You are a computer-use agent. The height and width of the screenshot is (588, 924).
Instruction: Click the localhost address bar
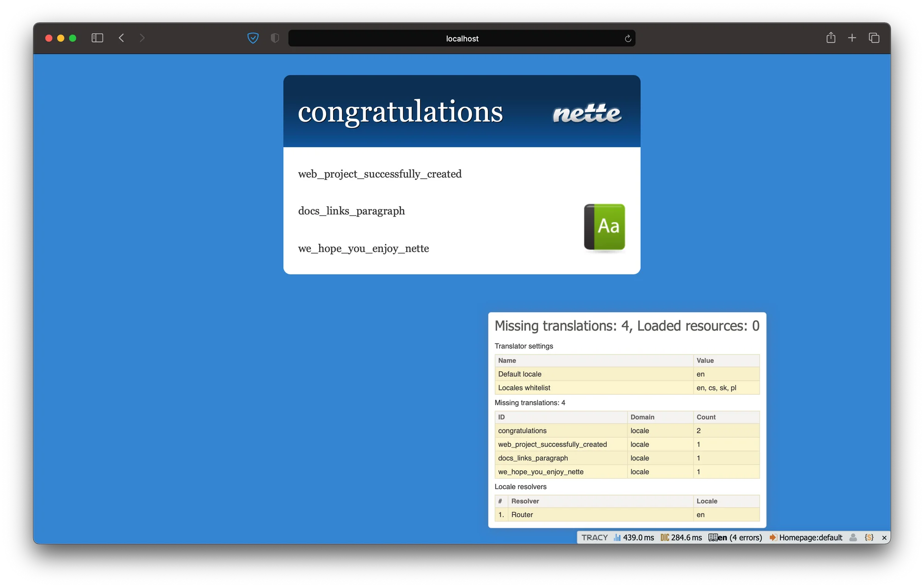pyautogui.click(x=462, y=38)
